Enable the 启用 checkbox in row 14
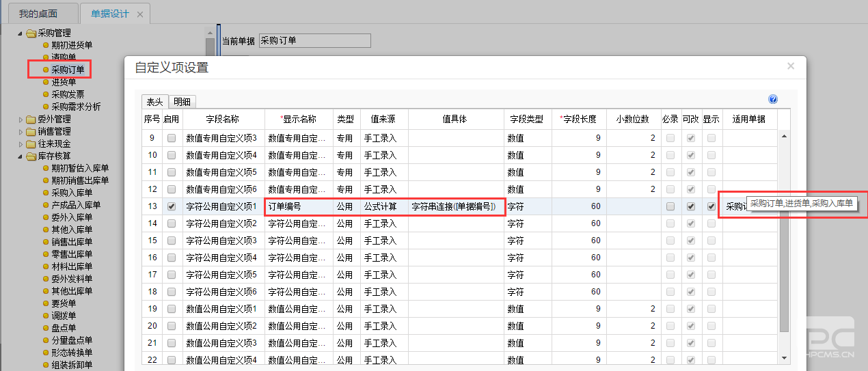 (x=172, y=223)
